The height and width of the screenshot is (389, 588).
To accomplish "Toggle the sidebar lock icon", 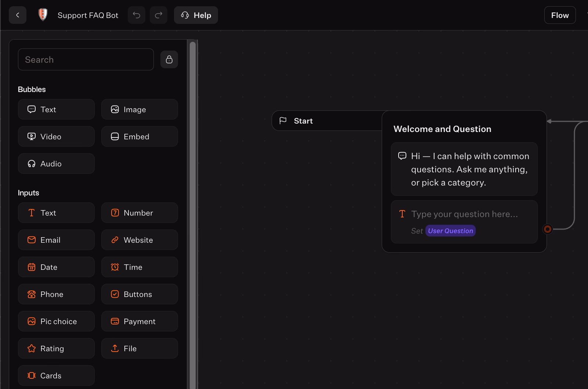I will (x=169, y=59).
